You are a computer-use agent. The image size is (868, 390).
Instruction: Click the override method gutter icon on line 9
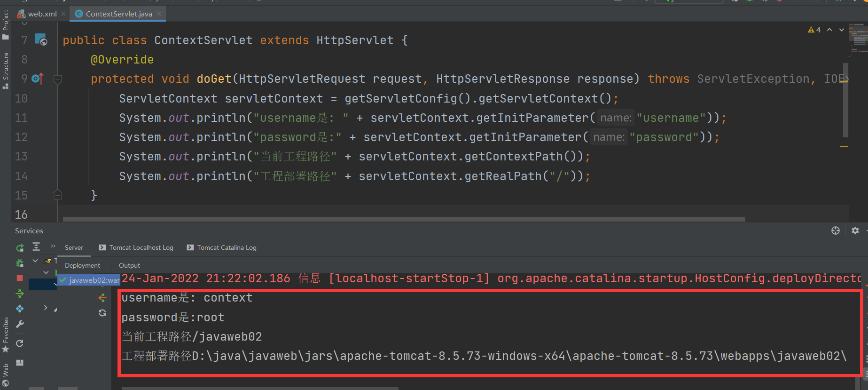[x=38, y=79]
